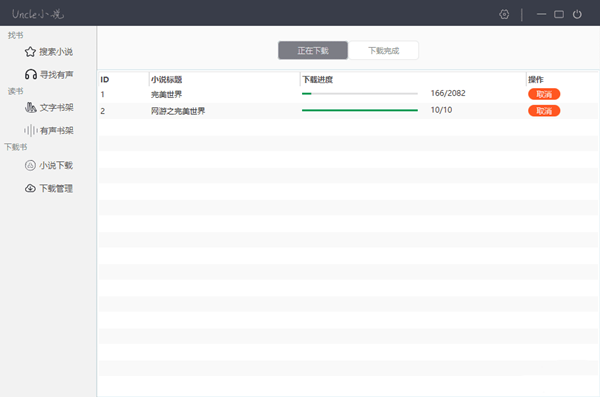Viewport: 600px width, 397px height.
Task: Click the 读书 section label
Action: (15, 91)
